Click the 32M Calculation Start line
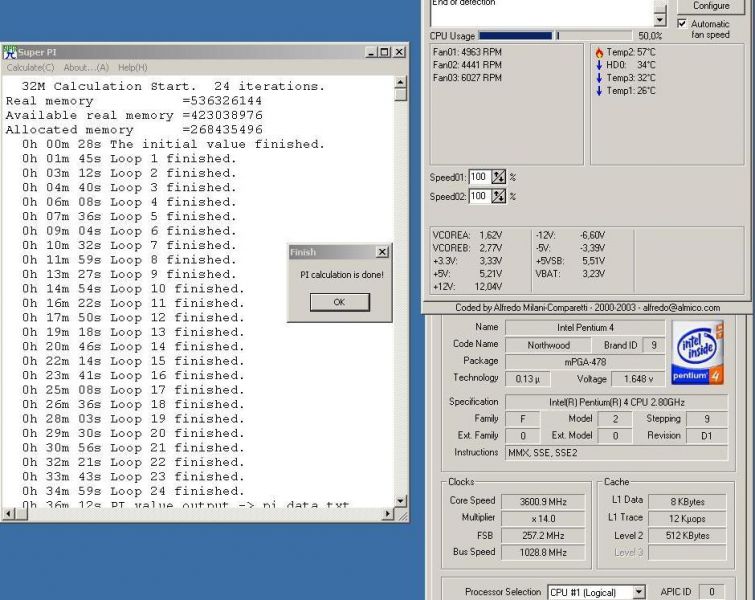The height and width of the screenshot is (600, 755). [x=173, y=86]
